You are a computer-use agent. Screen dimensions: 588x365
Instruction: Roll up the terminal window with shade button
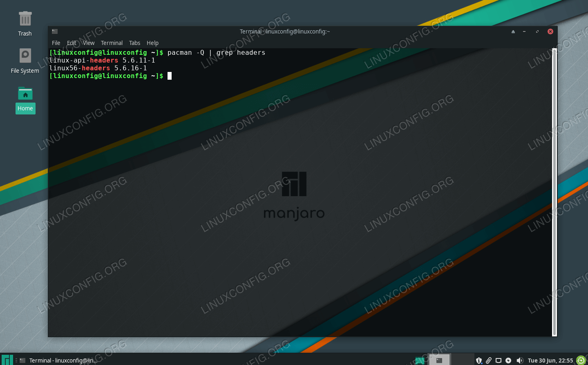(x=513, y=31)
